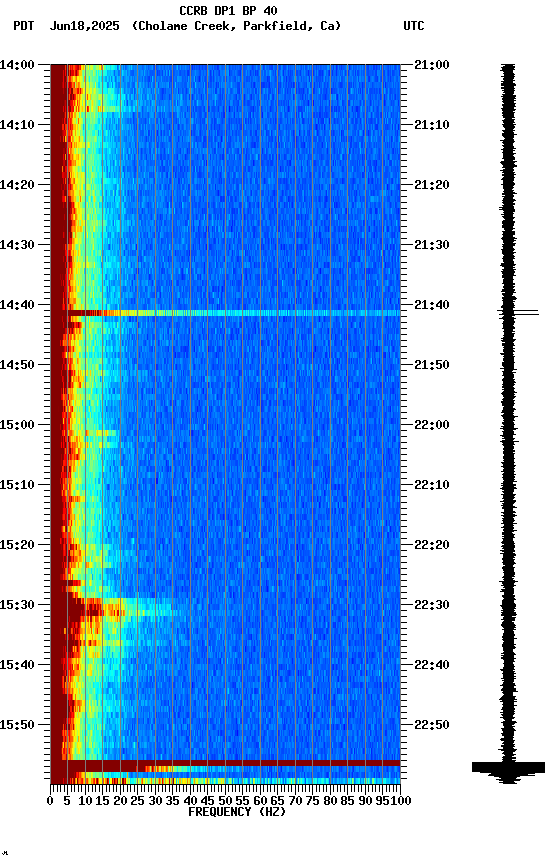Select the 80 Hz frequency axis label

pos(330,801)
